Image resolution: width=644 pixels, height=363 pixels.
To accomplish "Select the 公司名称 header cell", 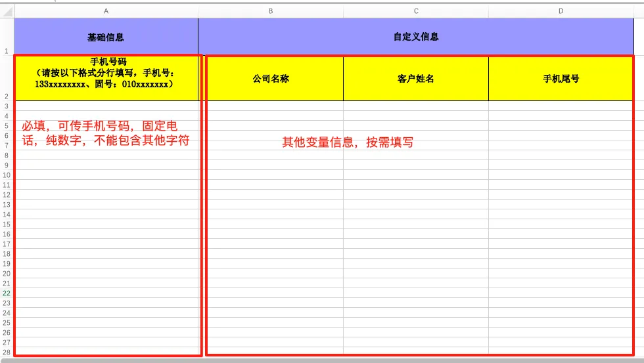I will 271,79.
